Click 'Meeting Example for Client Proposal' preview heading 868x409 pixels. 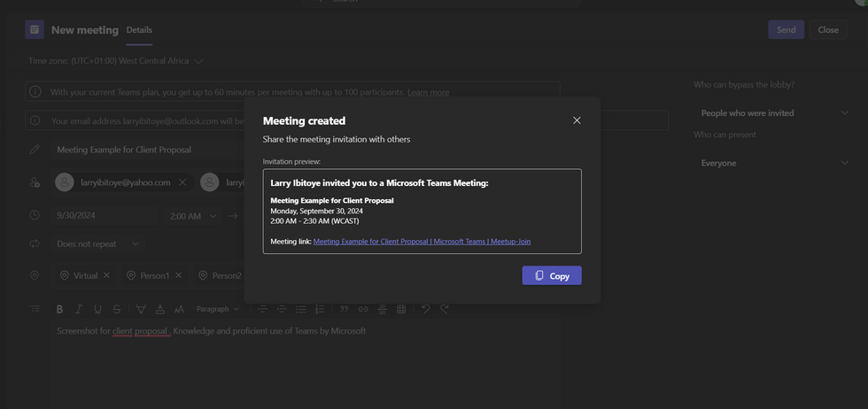pyautogui.click(x=332, y=200)
